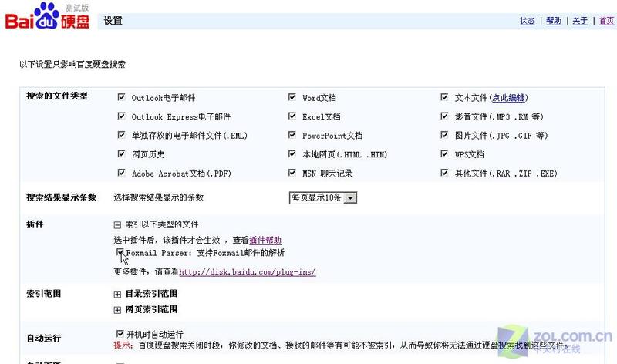Uncheck 网页历史 checkbox
617x364 pixels.
click(x=122, y=153)
